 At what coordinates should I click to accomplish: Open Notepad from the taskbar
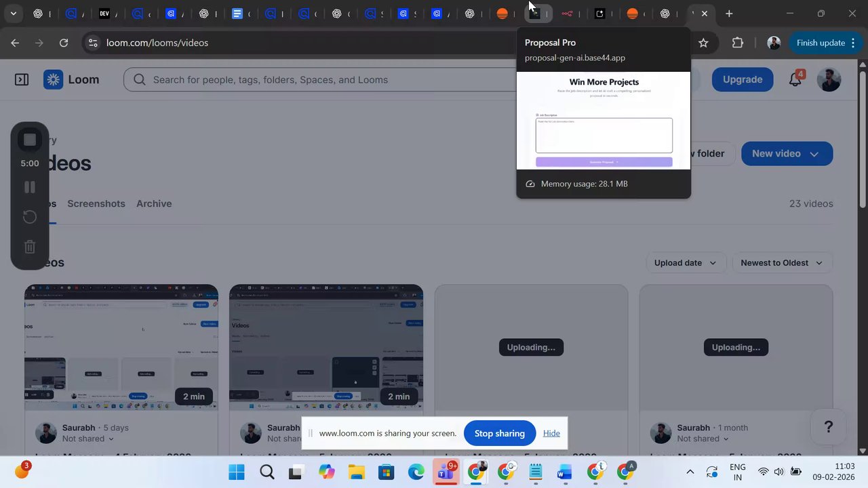pos(535,472)
